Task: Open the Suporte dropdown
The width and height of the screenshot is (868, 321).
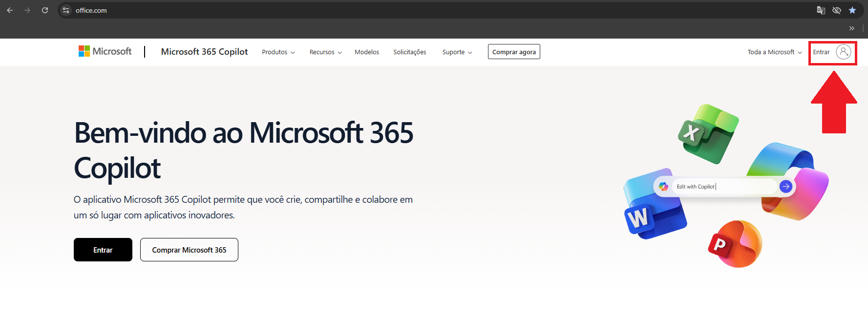Action: click(457, 52)
